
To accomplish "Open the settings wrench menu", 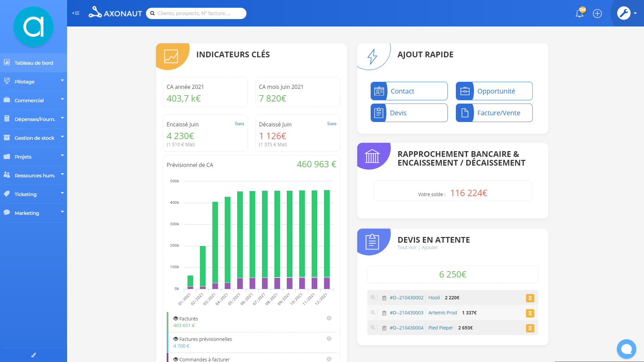I will [624, 13].
